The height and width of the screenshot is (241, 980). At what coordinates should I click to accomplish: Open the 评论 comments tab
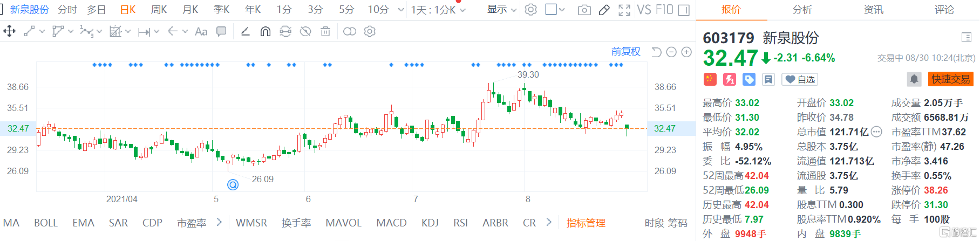pos(944,10)
